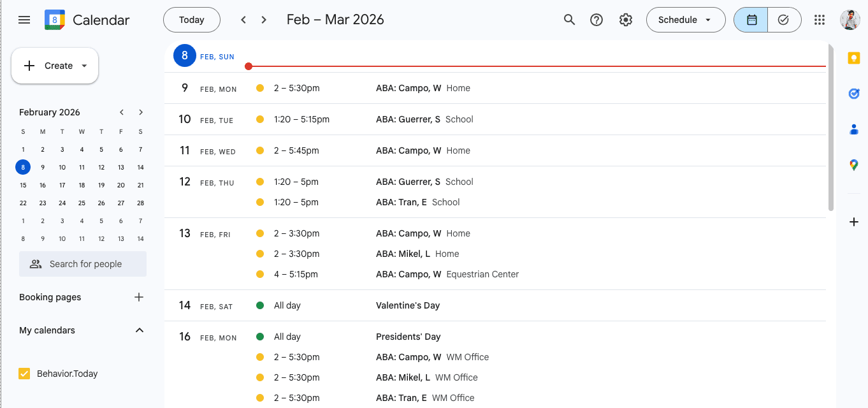Select day 16 FEB, MON date header
Viewport: 868px width, 408px height.
click(x=207, y=337)
